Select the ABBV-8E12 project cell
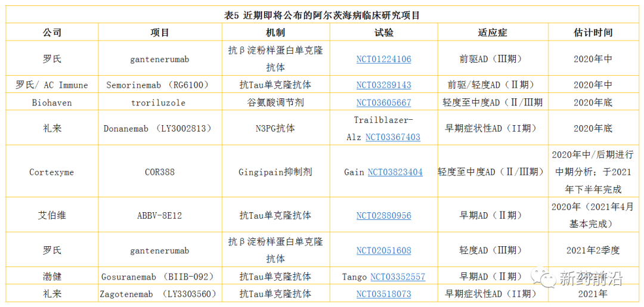 click(x=160, y=215)
